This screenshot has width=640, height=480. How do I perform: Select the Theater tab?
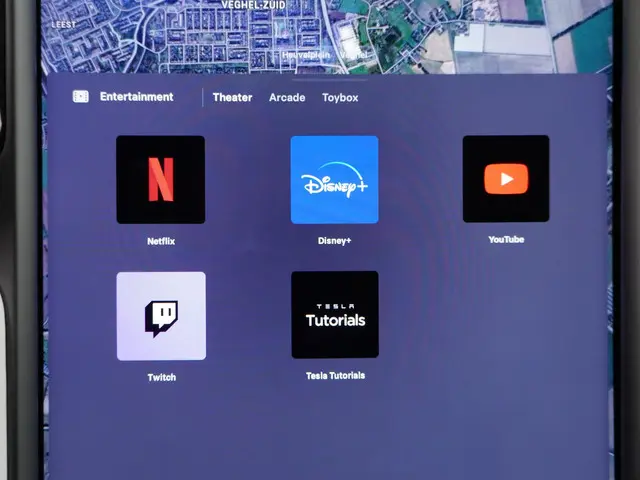pyautogui.click(x=232, y=98)
